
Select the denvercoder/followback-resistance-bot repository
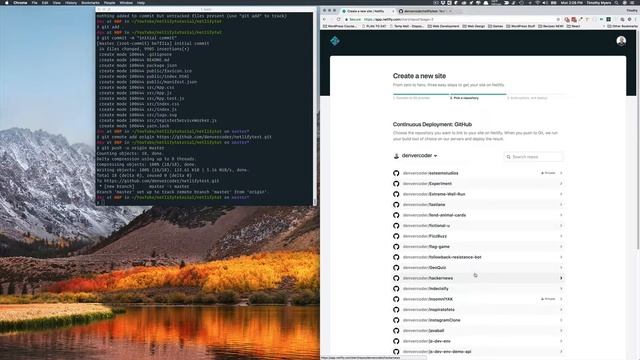click(x=478, y=257)
